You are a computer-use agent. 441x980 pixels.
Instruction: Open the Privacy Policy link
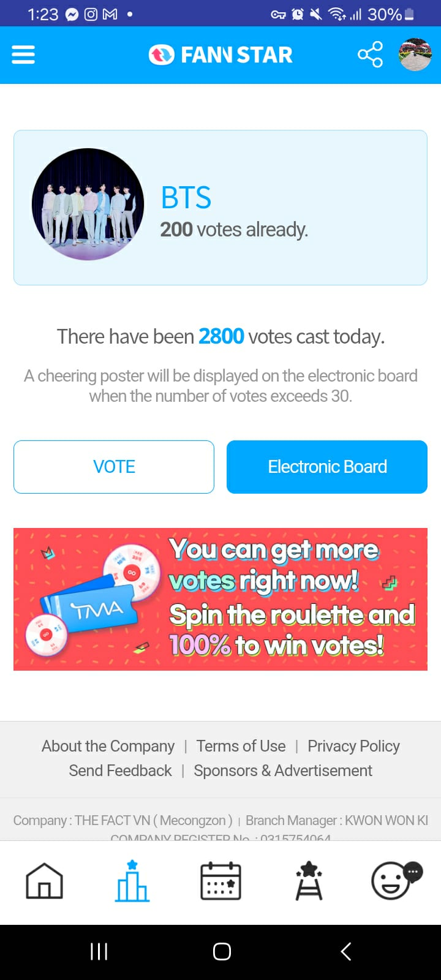(353, 746)
